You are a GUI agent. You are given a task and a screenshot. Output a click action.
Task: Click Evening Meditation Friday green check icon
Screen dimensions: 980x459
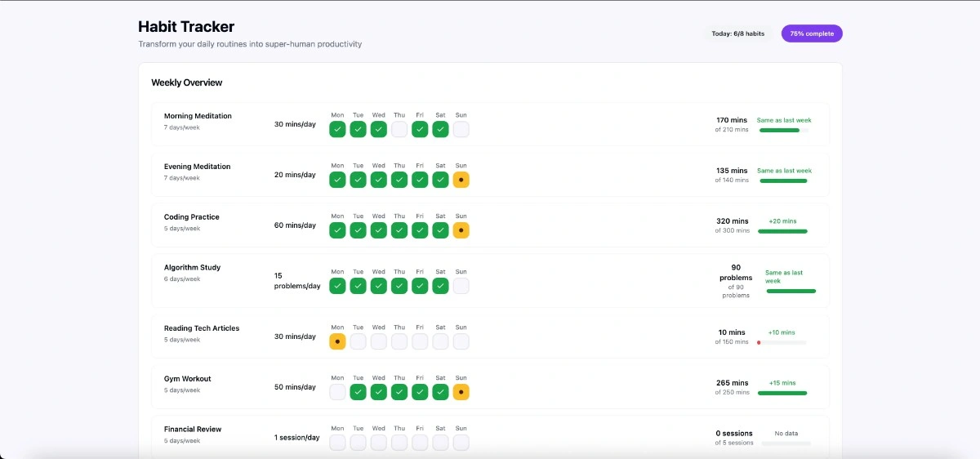[x=420, y=180]
